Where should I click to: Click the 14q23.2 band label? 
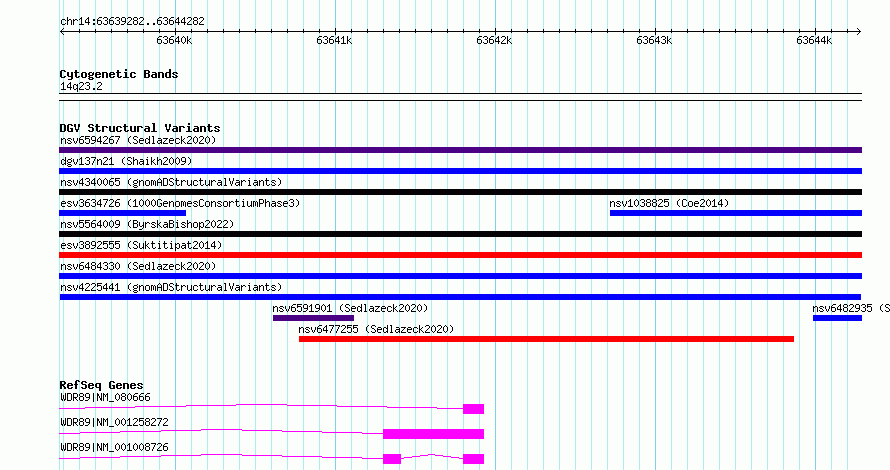coord(81,86)
